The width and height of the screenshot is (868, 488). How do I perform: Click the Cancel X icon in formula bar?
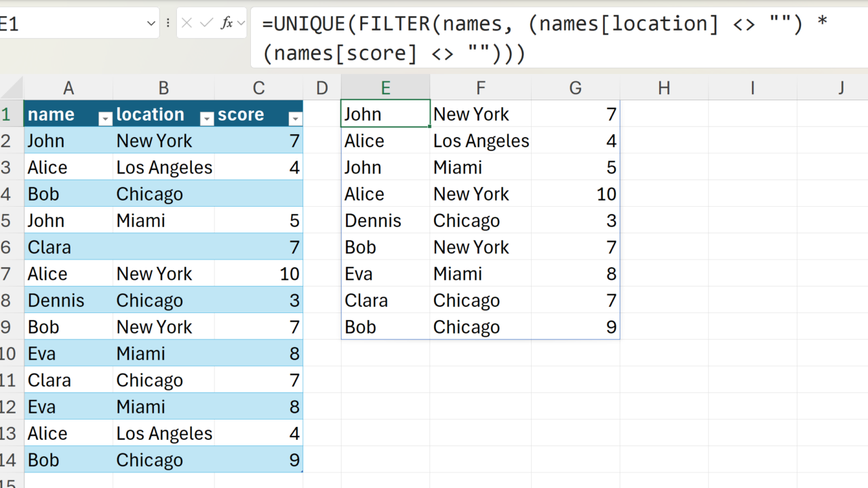(x=187, y=23)
